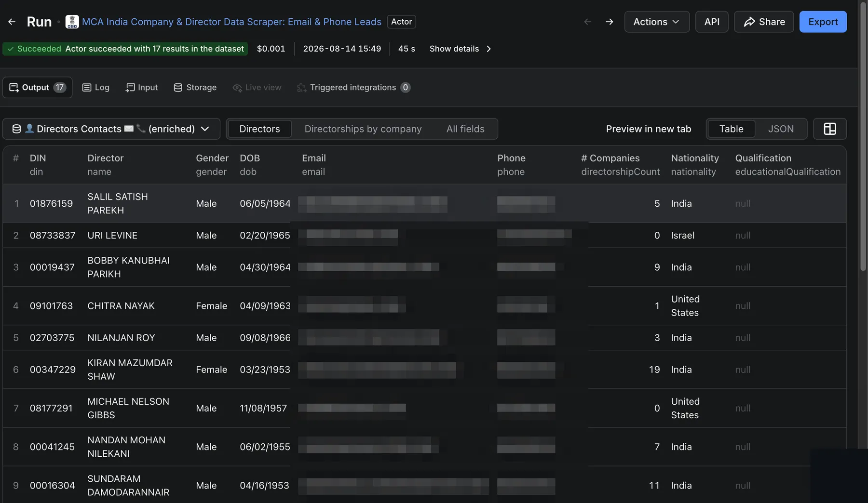Open the Storage tab
The image size is (868, 503).
(x=195, y=87)
